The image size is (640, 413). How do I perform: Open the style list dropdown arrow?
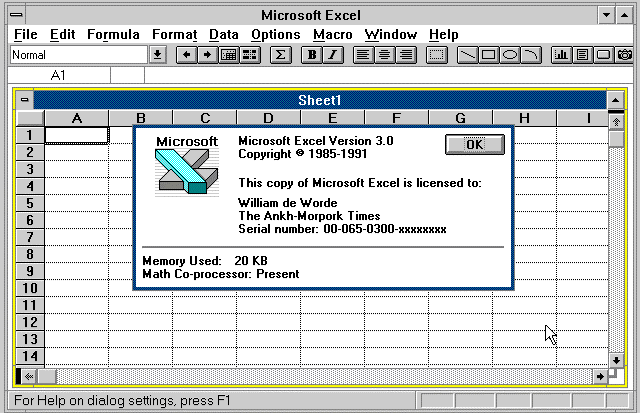click(x=158, y=55)
